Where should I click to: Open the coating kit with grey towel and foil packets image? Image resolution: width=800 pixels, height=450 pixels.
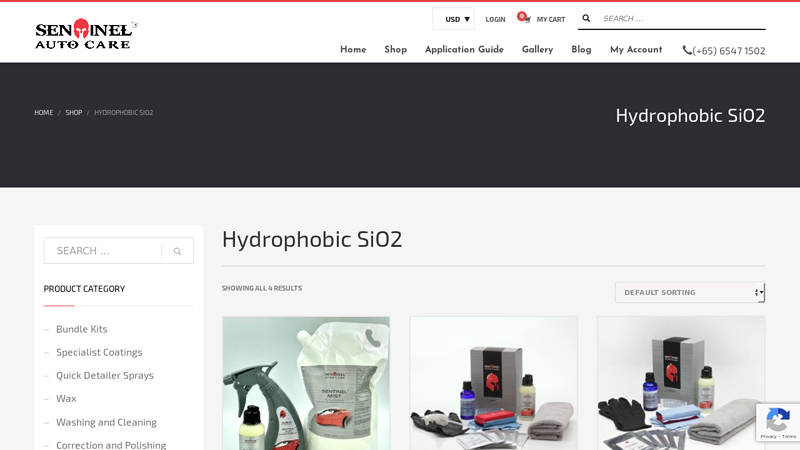(681, 383)
